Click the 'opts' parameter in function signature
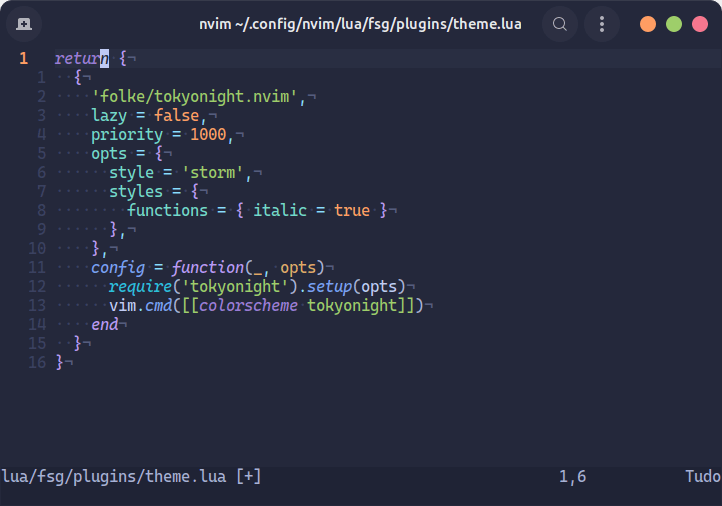Screen dimensions: 722x506 [298, 268]
